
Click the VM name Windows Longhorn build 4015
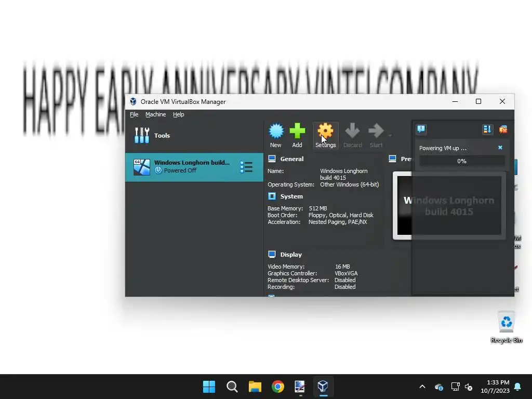[344, 175]
